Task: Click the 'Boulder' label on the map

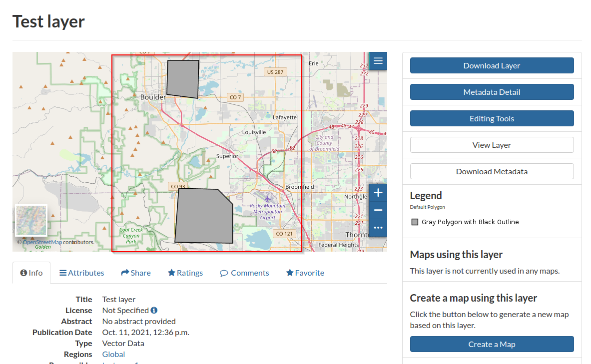Action: pyautogui.click(x=153, y=97)
